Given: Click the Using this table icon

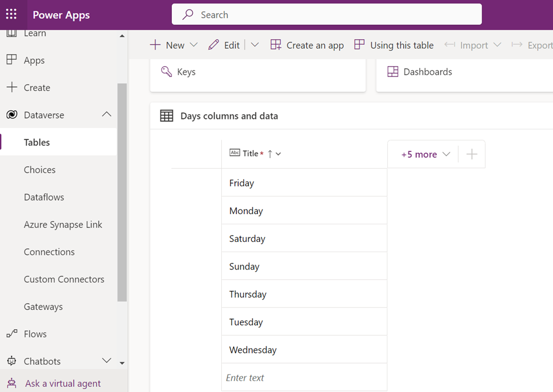Looking at the screenshot, I should 359,44.
